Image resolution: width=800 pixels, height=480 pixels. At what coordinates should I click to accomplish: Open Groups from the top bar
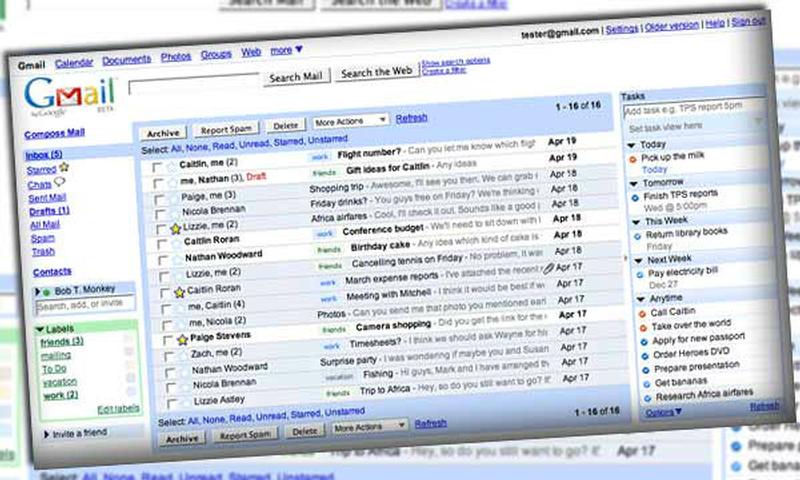[x=216, y=54]
